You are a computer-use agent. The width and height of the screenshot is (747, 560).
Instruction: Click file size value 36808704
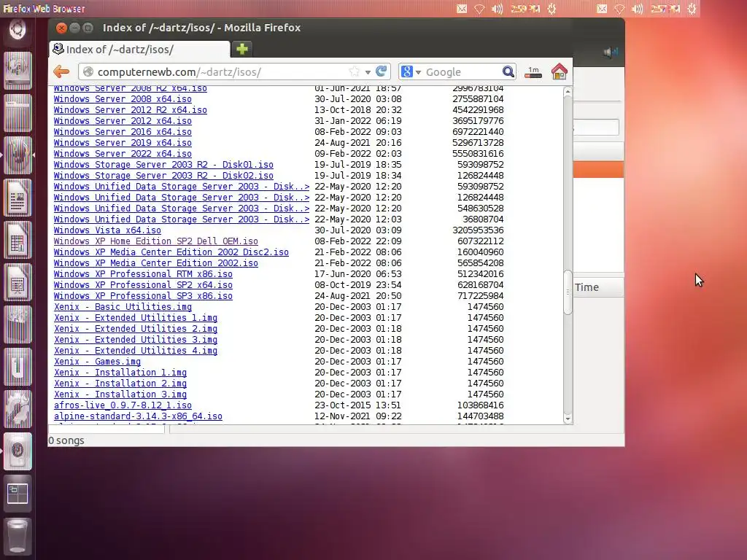click(x=483, y=219)
